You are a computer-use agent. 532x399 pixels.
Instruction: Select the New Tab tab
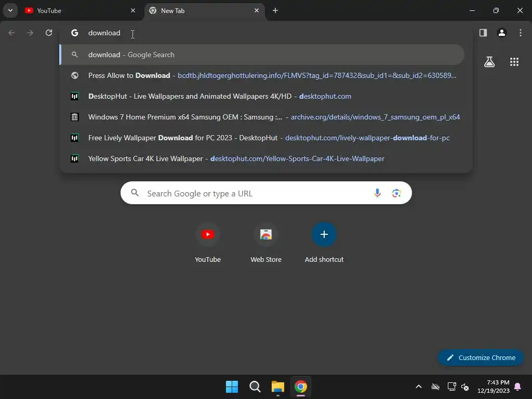coord(204,10)
